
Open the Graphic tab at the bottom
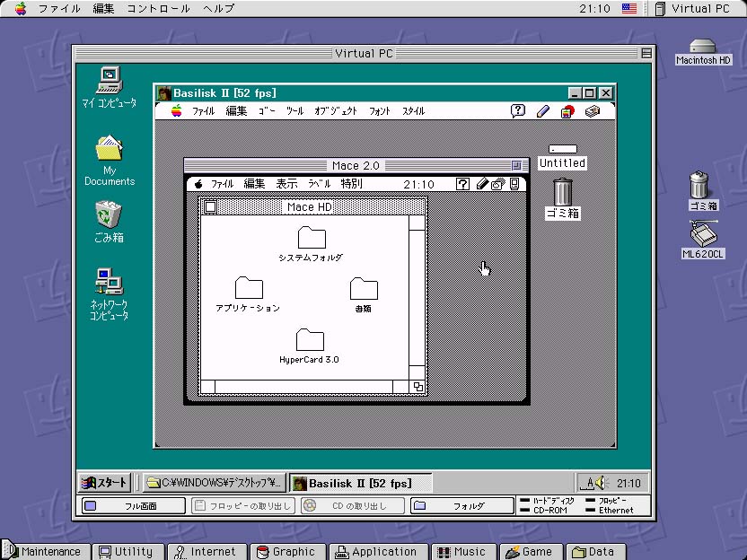click(x=287, y=552)
